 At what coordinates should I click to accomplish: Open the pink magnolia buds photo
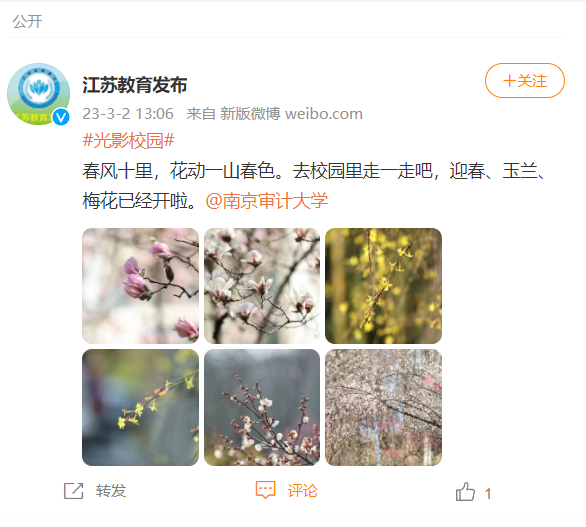click(141, 286)
